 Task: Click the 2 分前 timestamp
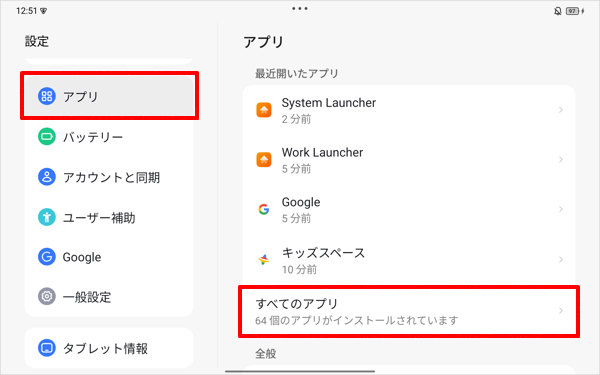pos(296,119)
